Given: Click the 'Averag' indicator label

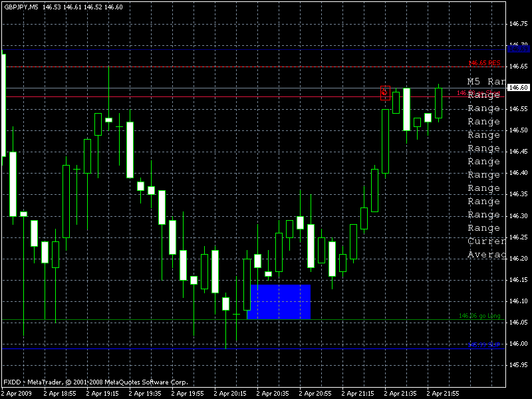Looking at the screenshot, I should tap(486, 255).
